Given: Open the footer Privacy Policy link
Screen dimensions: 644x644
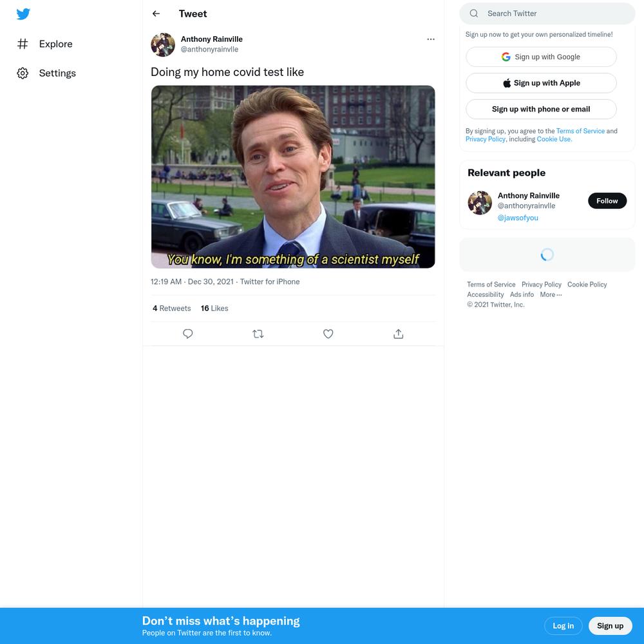Looking at the screenshot, I should pyautogui.click(x=542, y=284).
